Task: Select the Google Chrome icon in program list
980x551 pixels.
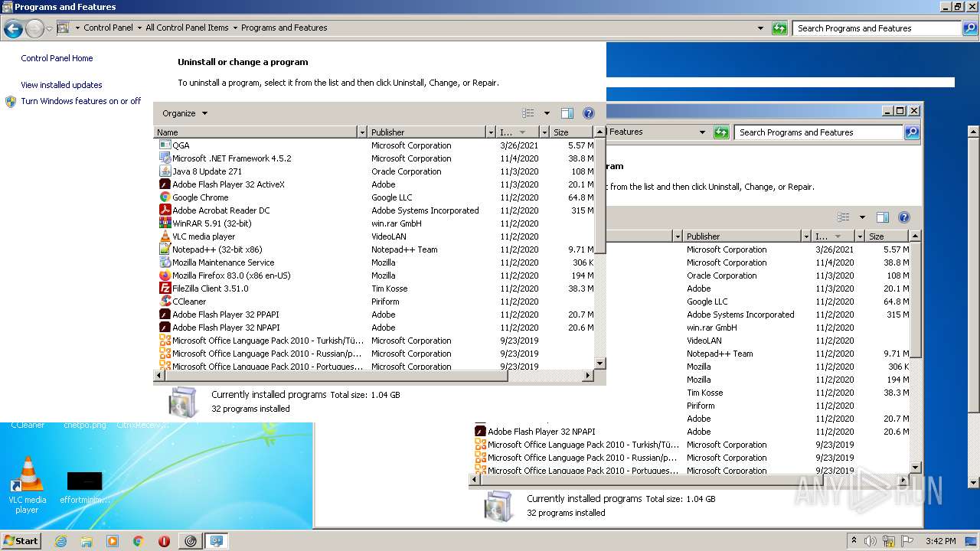Action: [165, 197]
